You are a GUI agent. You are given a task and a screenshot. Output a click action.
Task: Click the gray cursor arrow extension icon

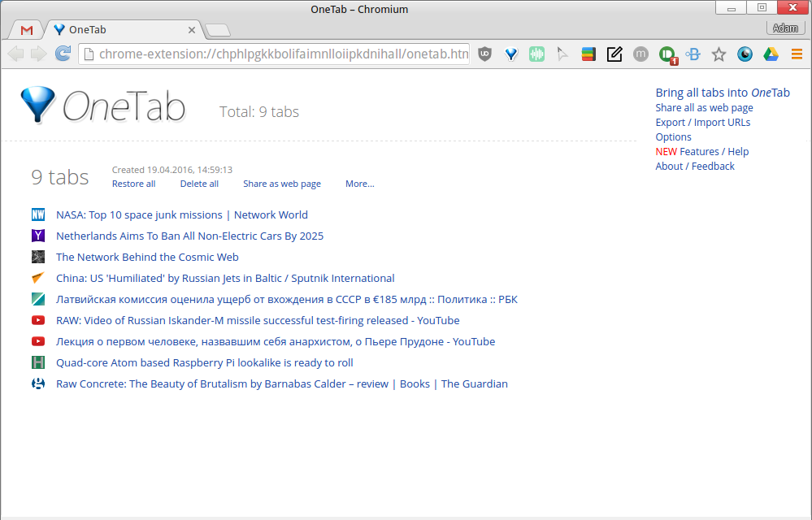(x=562, y=54)
